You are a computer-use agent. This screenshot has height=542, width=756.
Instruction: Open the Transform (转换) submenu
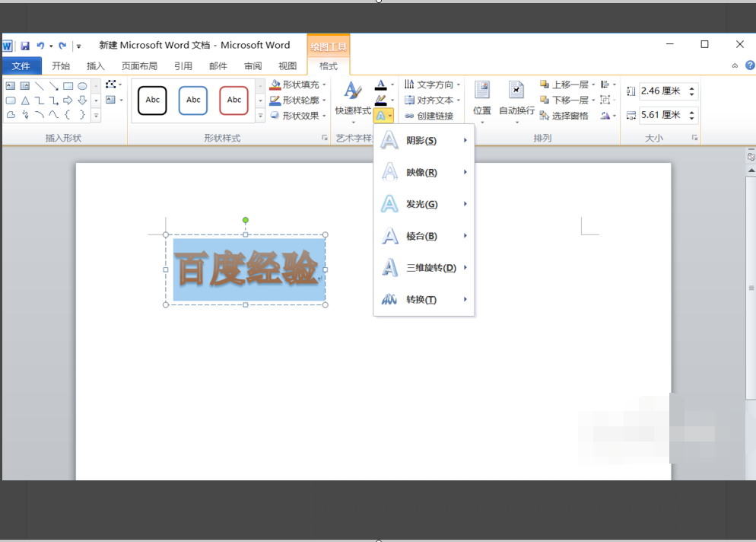click(x=424, y=300)
